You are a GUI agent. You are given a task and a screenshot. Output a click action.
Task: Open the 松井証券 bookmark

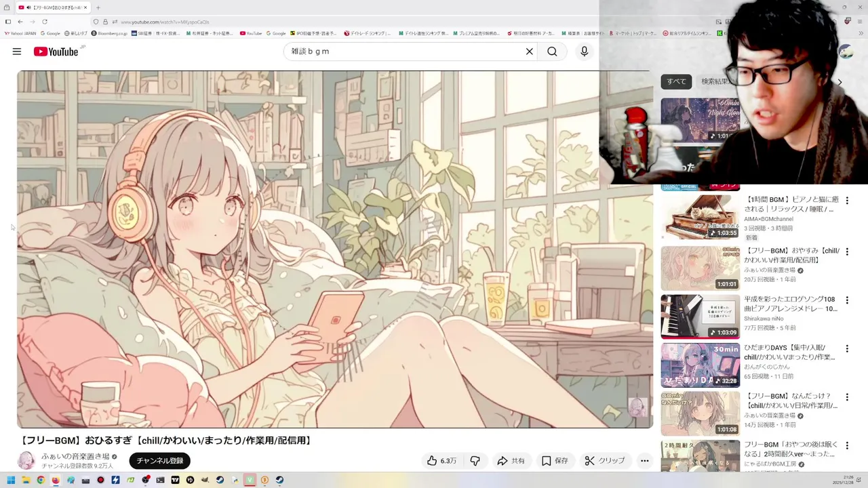pyautogui.click(x=210, y=33)
